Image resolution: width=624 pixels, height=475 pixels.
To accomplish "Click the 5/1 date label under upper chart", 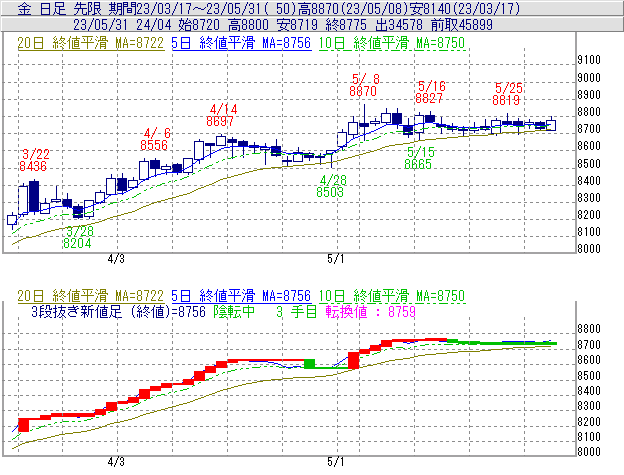I will (336, 259).
